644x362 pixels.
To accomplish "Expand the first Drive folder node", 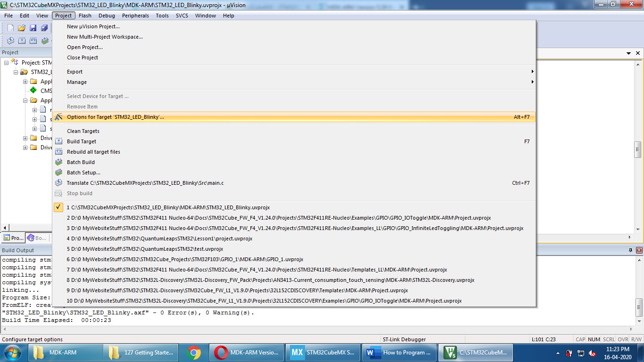I will click(25, 138).
